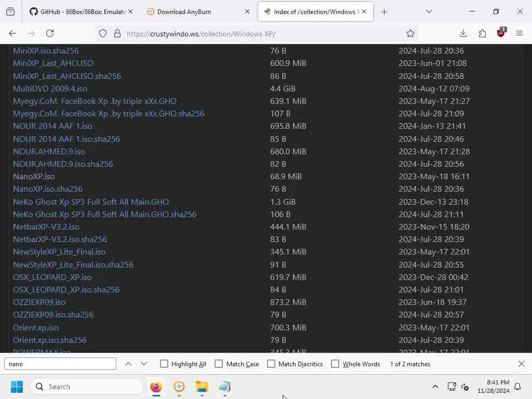This screenshot has width=532, height=399.
Task: Open Myegy.CoM. FaceBook Xp GHO link
Action: click(x=95, y=101)
